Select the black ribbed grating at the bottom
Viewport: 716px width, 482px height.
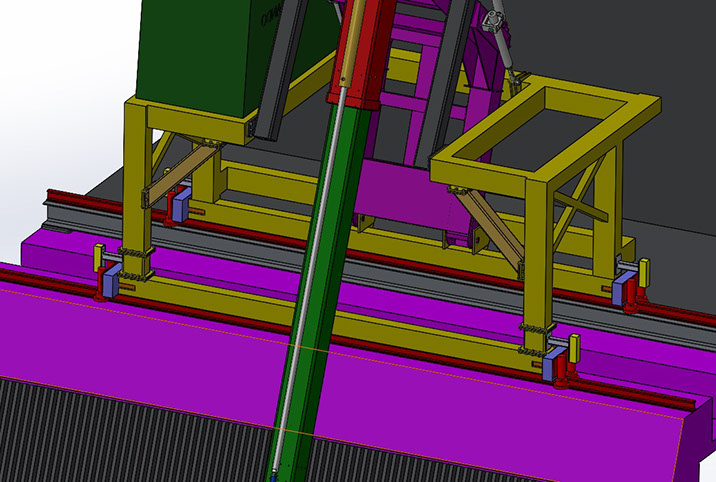[x=120, y=430]
